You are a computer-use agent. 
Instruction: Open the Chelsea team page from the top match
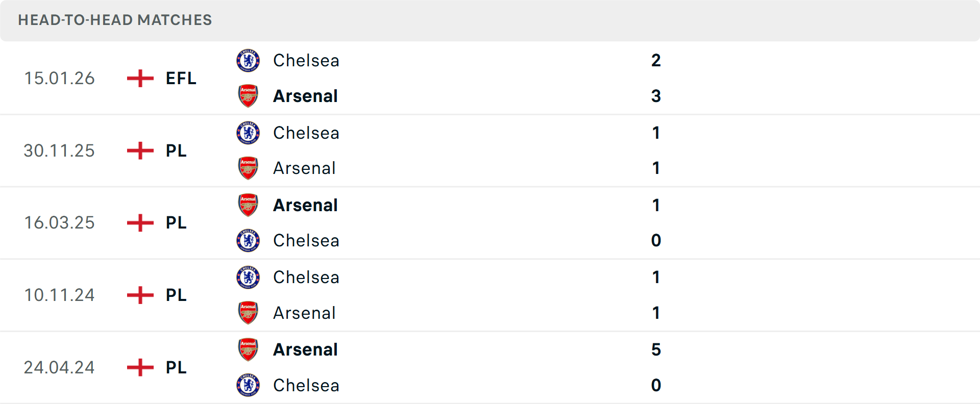[306, 60]
